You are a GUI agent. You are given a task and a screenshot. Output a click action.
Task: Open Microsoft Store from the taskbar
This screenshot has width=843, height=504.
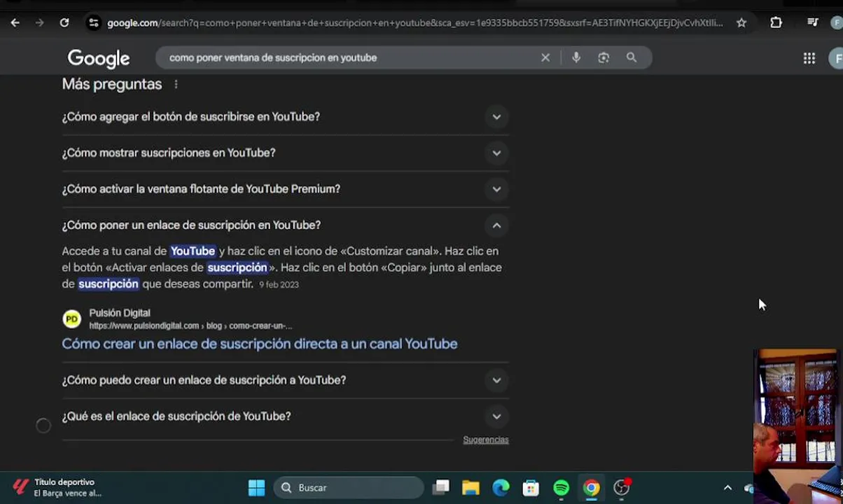(x=531, y=488)
